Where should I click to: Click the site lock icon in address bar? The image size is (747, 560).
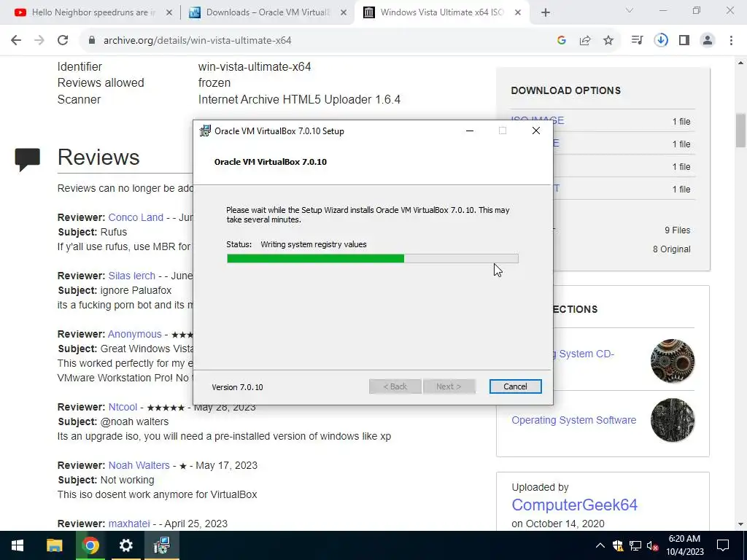pyautogui.click(x=92, y=41)
